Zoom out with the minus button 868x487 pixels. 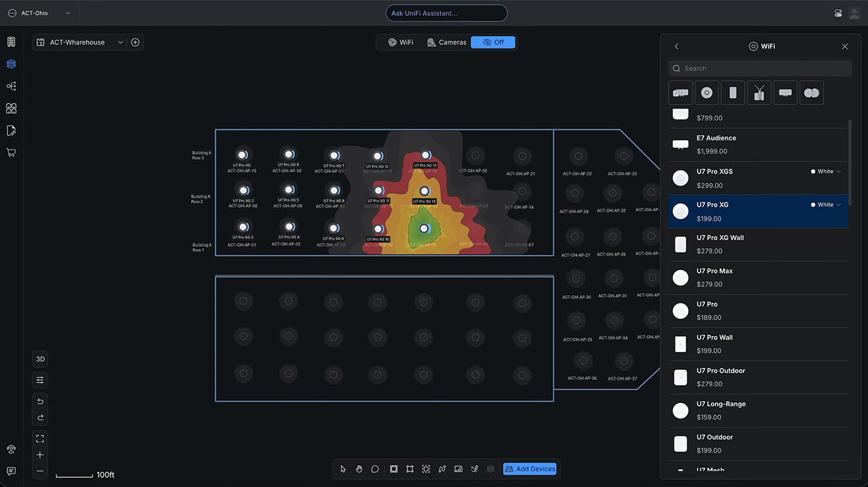pos(40,471)
